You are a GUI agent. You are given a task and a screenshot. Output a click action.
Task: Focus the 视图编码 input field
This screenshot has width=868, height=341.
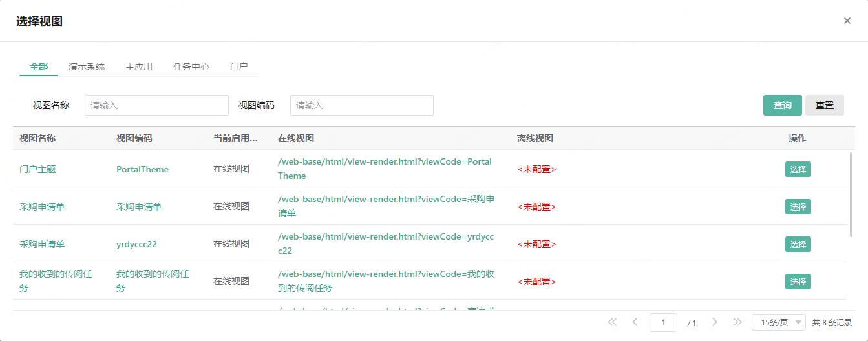[x=362, y=105]
